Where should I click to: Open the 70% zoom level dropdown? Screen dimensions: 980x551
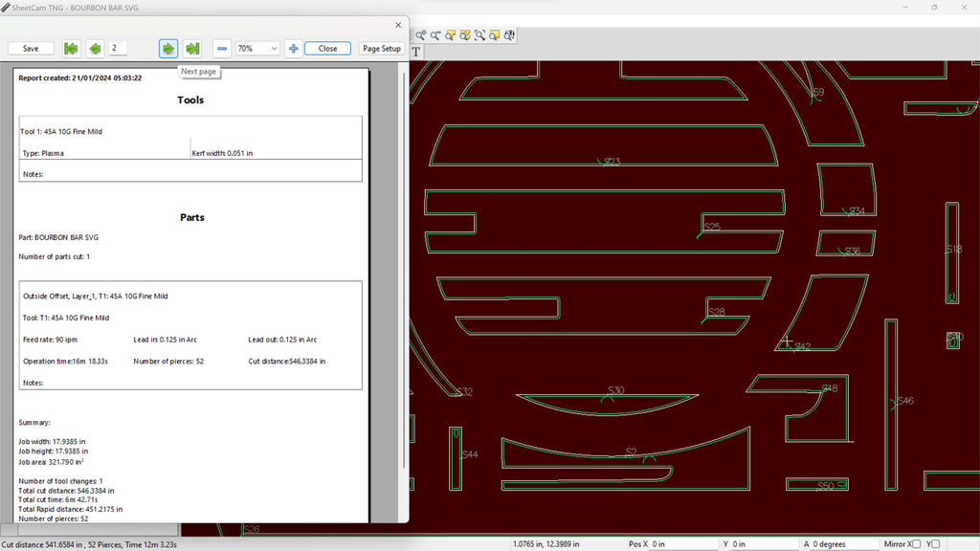click(x=256, y=48)
